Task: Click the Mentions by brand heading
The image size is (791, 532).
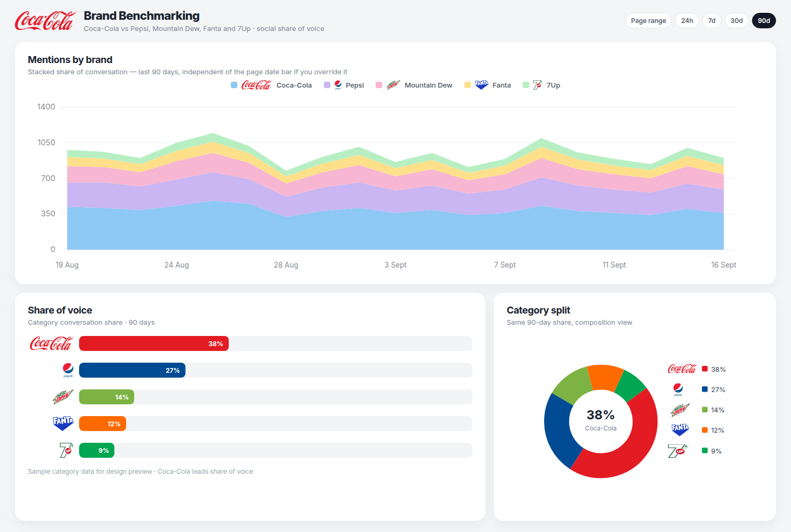Action: click(70, 60)
